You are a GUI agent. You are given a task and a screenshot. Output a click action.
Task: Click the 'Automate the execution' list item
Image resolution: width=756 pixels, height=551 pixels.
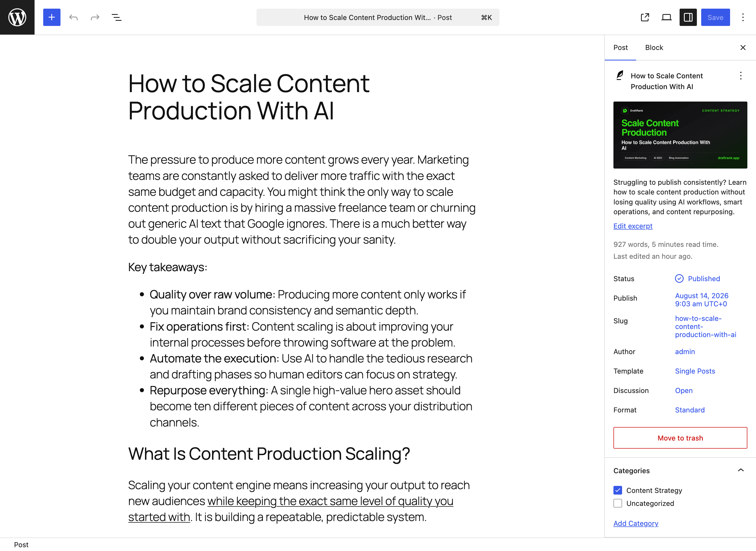coord(311,367)
